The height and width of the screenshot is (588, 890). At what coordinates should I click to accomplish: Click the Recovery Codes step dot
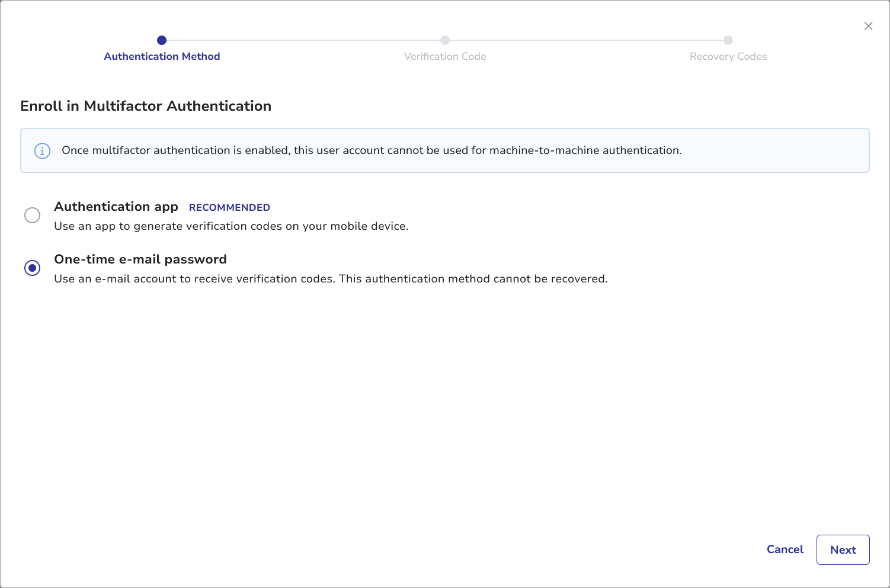tap(728, 40)
